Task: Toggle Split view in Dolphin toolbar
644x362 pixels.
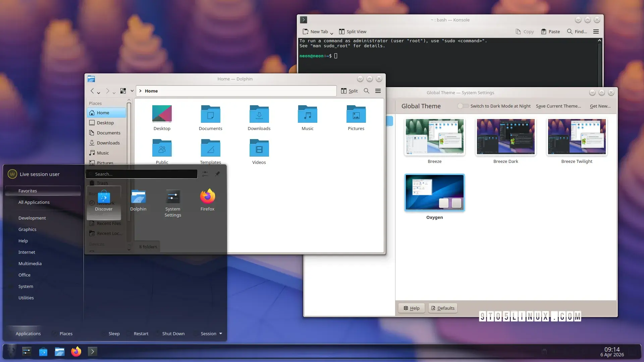Action: click(349, 91)
